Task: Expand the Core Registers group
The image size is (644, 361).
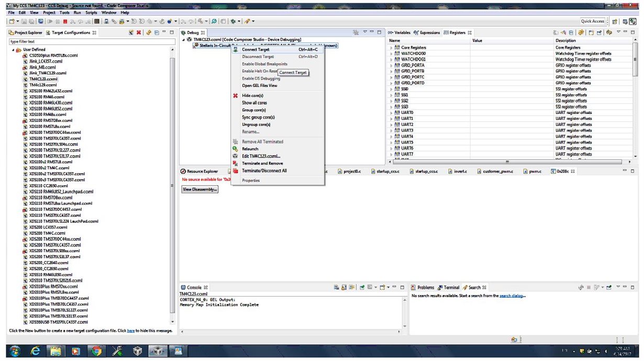Action: tap(391, 48)
